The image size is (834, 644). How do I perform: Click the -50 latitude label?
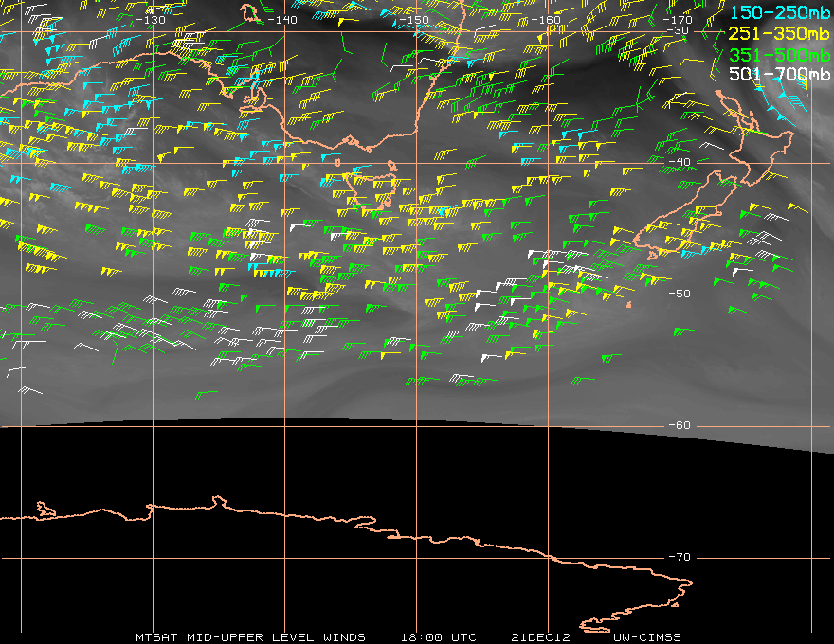pyautogui.click(x=680, y=294)
